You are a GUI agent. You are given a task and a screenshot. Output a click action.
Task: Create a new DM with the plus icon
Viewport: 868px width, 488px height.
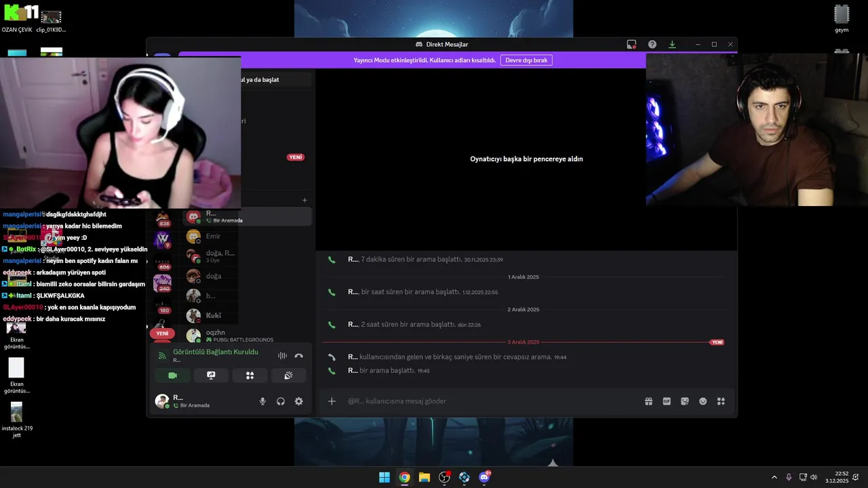[304, 200]
